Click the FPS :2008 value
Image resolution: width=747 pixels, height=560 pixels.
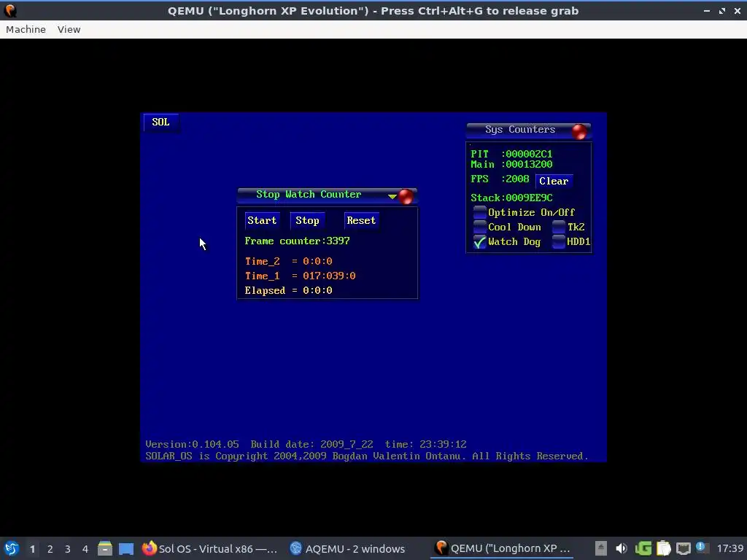[500, 179]
